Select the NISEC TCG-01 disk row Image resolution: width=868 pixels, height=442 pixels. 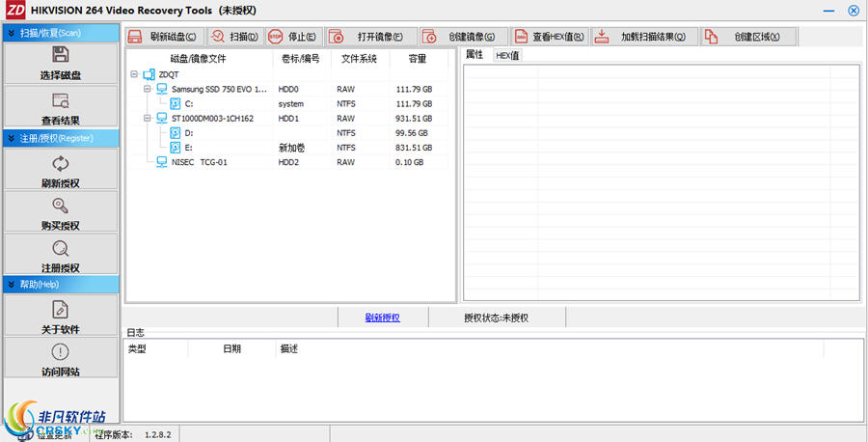click(x=286, y=162)
